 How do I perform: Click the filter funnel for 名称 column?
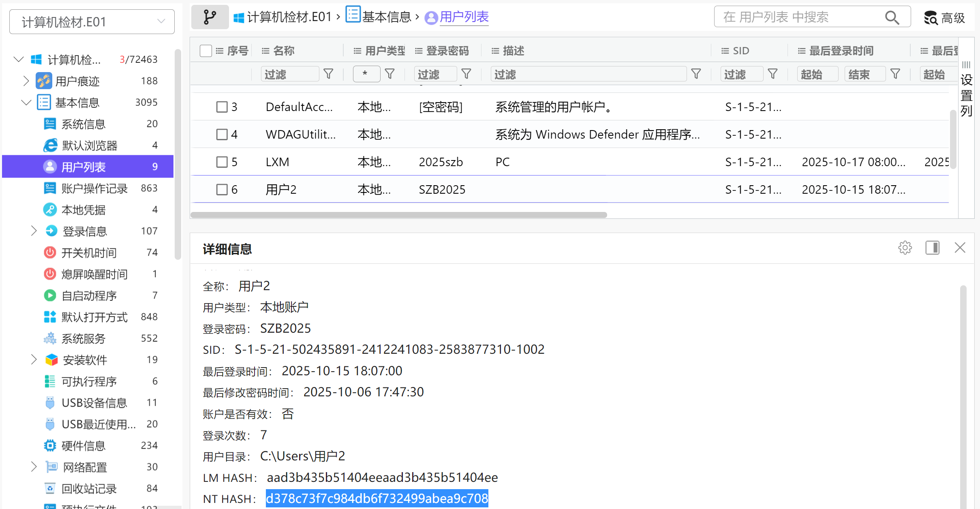point(328,74)
